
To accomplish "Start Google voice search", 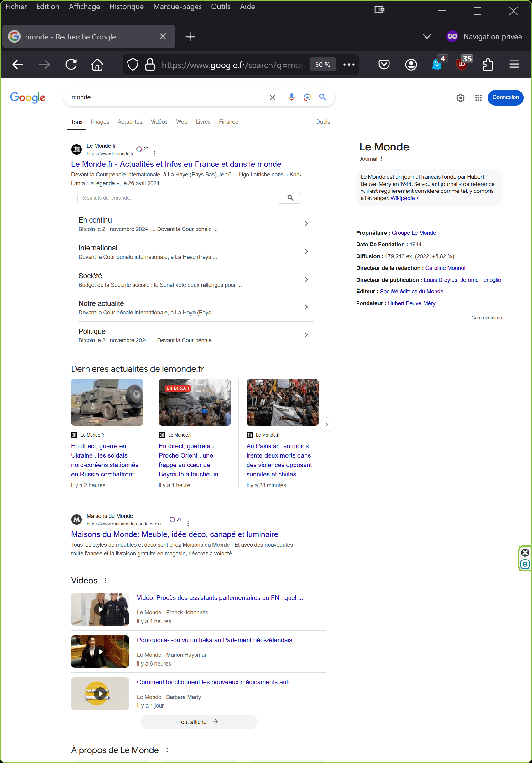I will 292,97.
